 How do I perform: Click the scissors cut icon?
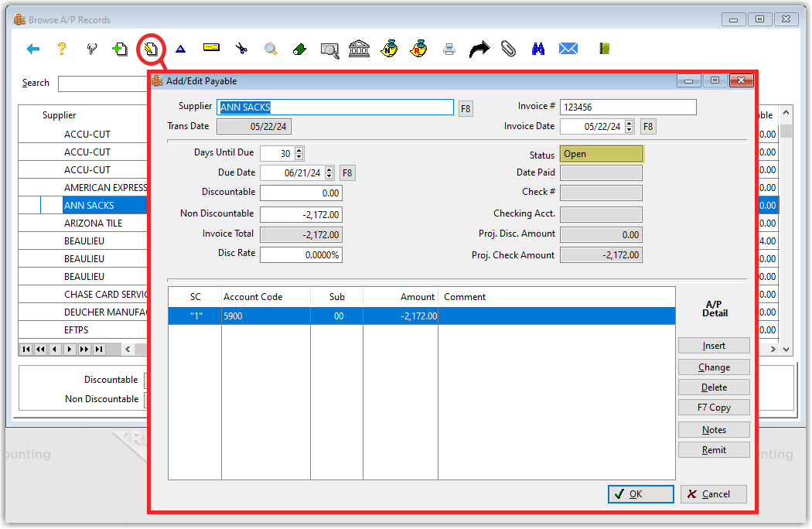tap(241, 48)
